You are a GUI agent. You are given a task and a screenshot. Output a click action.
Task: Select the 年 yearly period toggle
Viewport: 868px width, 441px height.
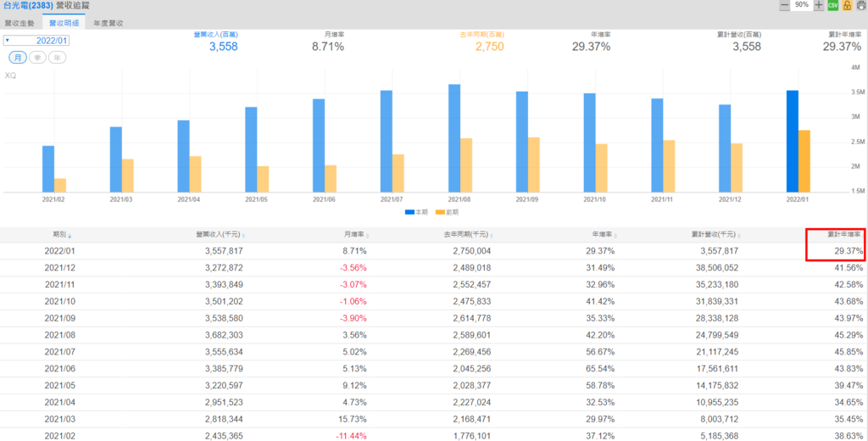pos(57,58)
